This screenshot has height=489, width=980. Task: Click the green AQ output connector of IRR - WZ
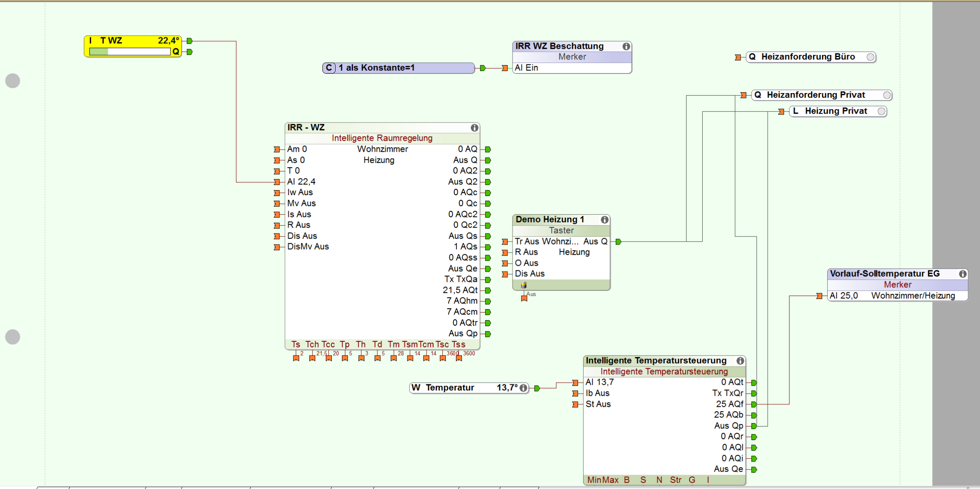[488, 150]
